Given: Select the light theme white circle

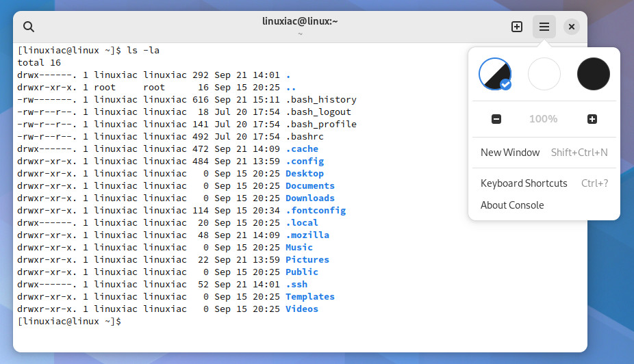Looking at the screenshot, I should tap(544, 74).
